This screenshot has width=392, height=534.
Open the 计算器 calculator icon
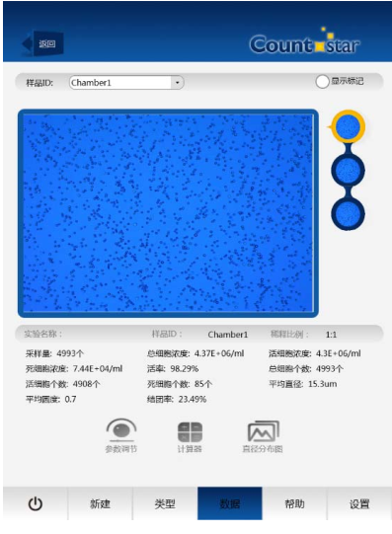[x=190, y=437]
